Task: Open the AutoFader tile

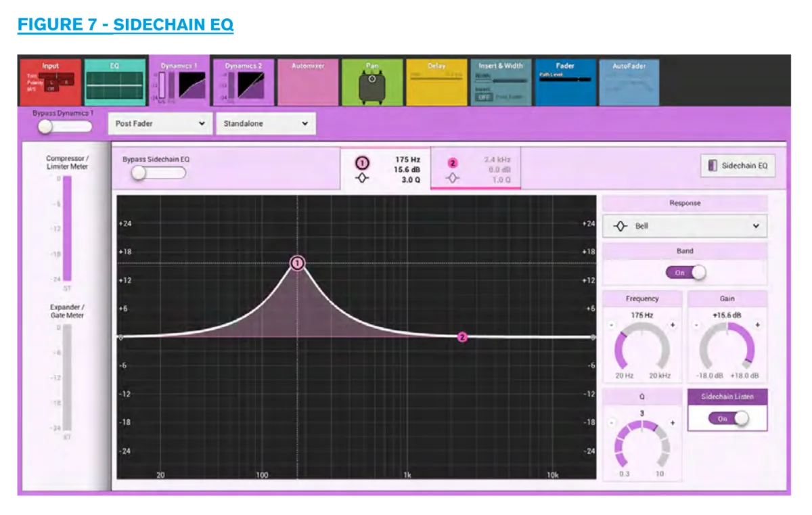Action: click(629, 82)
